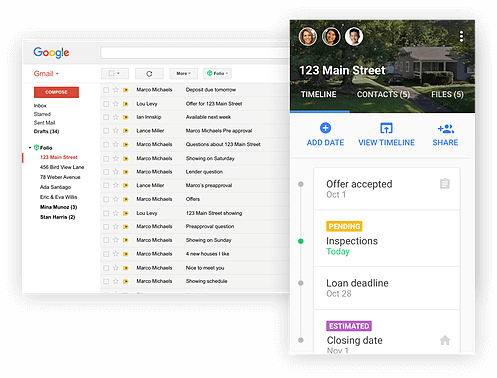Viewport: 497px width, 378px height.
Task: Star the Nice to meet you email
Action: coord(116,268)
